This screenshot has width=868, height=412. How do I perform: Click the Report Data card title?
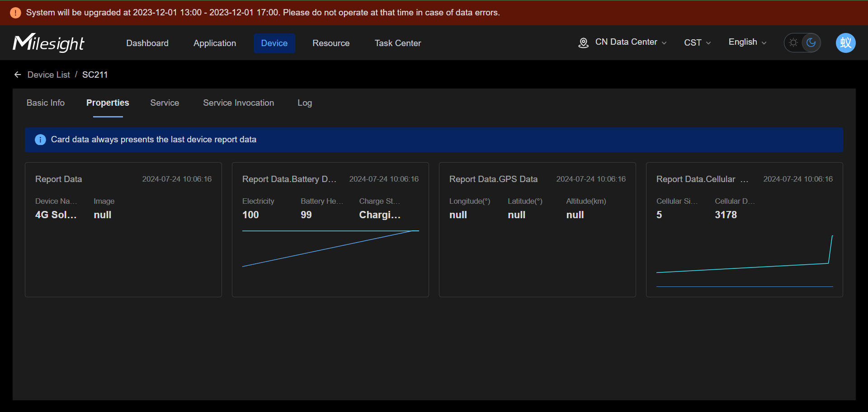(59, 179)
